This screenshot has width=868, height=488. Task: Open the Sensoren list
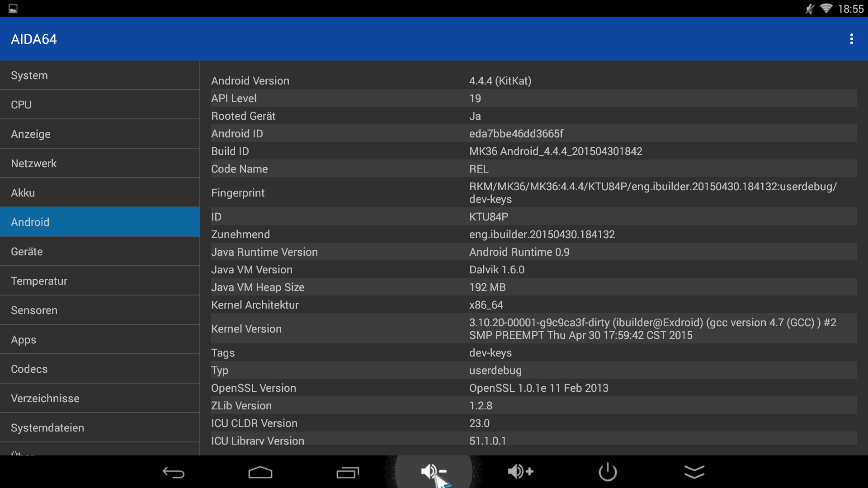coord(99,310)
